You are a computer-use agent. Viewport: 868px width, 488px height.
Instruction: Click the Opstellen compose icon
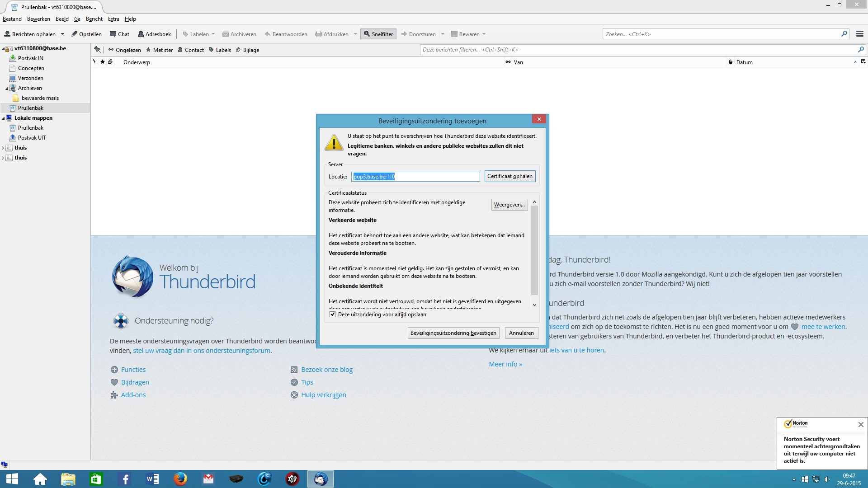[x=75, y=34]
